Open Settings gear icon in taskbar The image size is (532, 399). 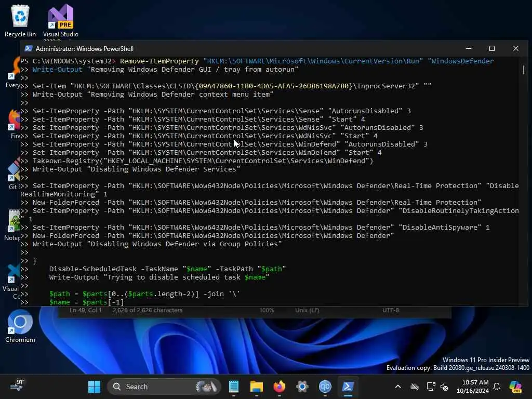pyautogui.click(x=302, y=387)
